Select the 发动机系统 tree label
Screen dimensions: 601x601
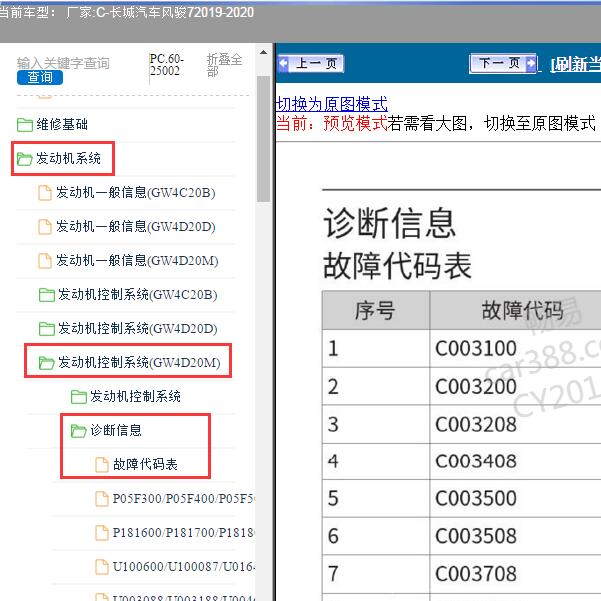(69, 158)
